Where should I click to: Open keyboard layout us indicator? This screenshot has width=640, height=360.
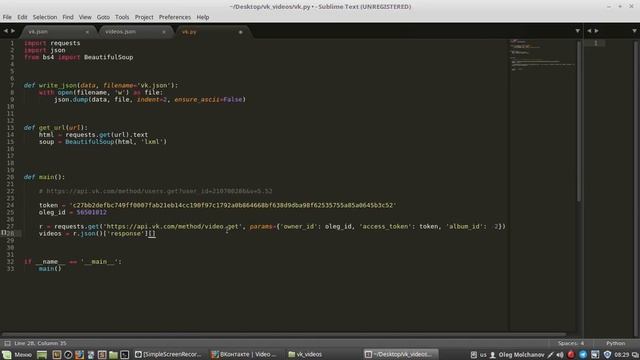pos(483,355)
